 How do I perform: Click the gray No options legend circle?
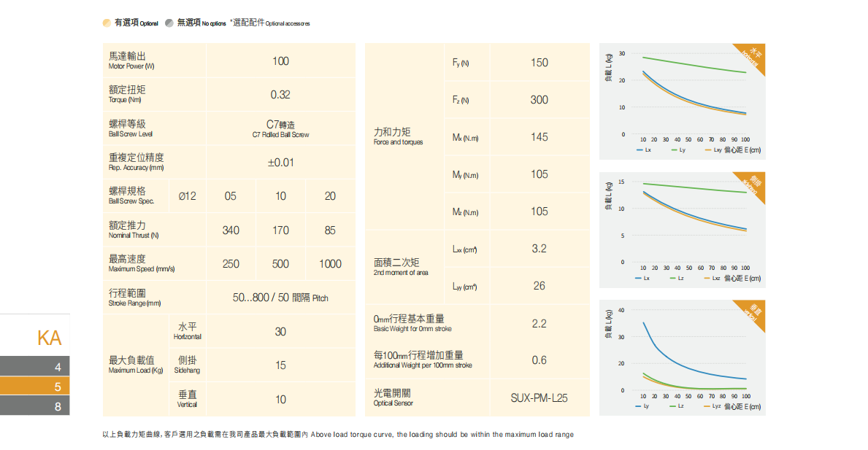169,23
